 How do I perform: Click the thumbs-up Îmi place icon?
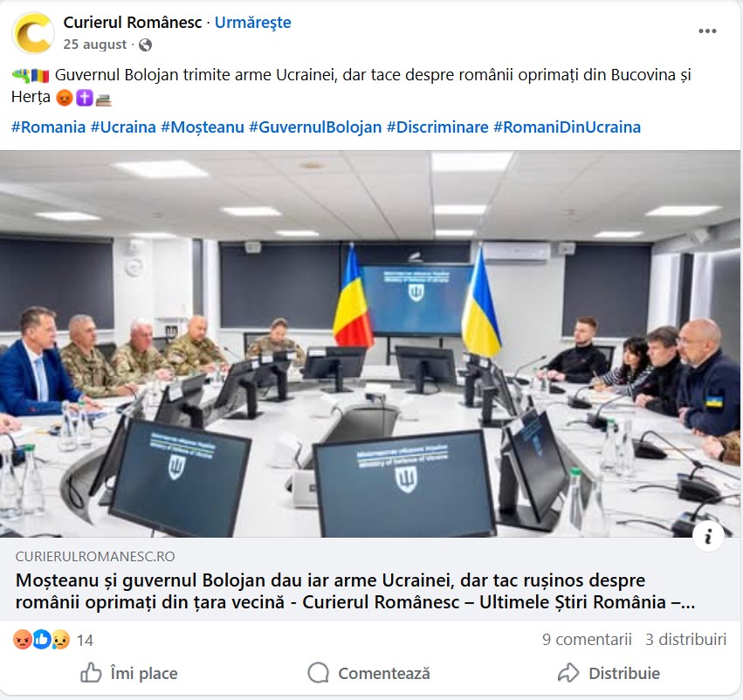click(x=91, y=673)
